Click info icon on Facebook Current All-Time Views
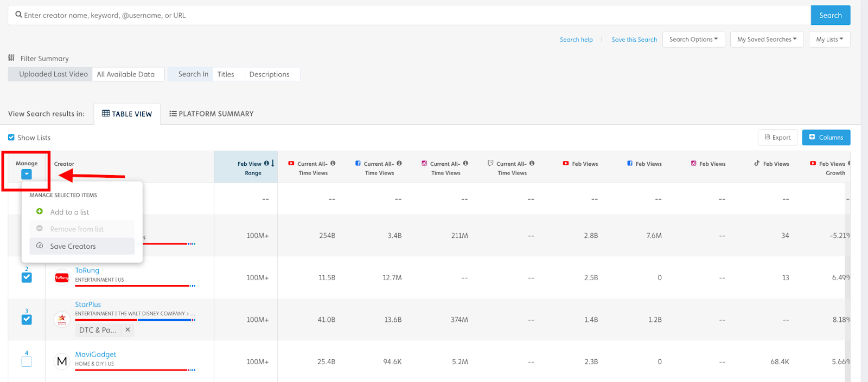868x382 pixels. 399,163
